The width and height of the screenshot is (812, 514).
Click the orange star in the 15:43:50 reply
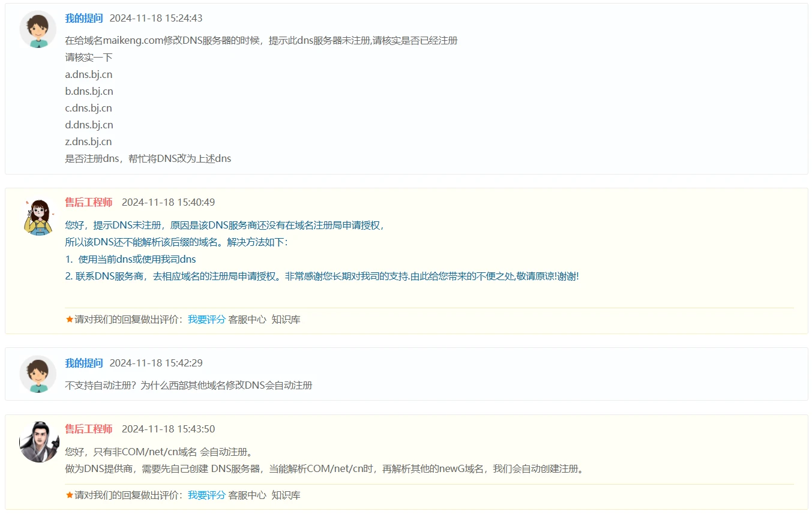tap(69, 495)
